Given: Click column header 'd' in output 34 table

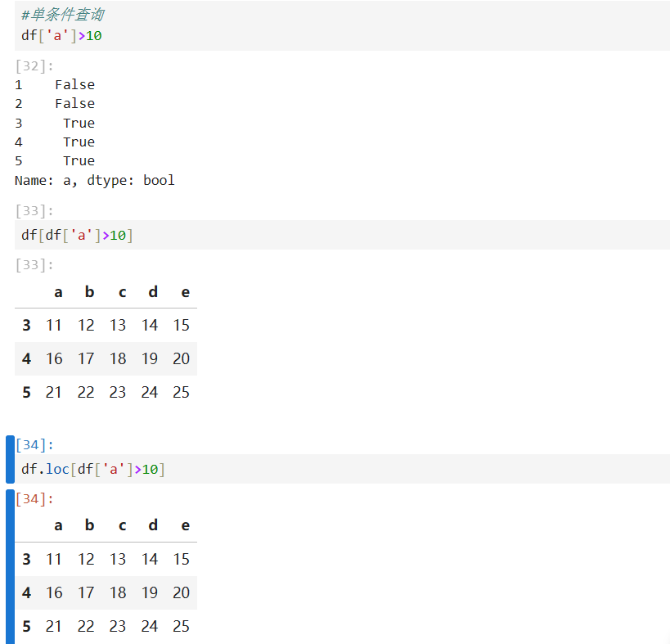Looking at the screenshot, I should point(153,525).
